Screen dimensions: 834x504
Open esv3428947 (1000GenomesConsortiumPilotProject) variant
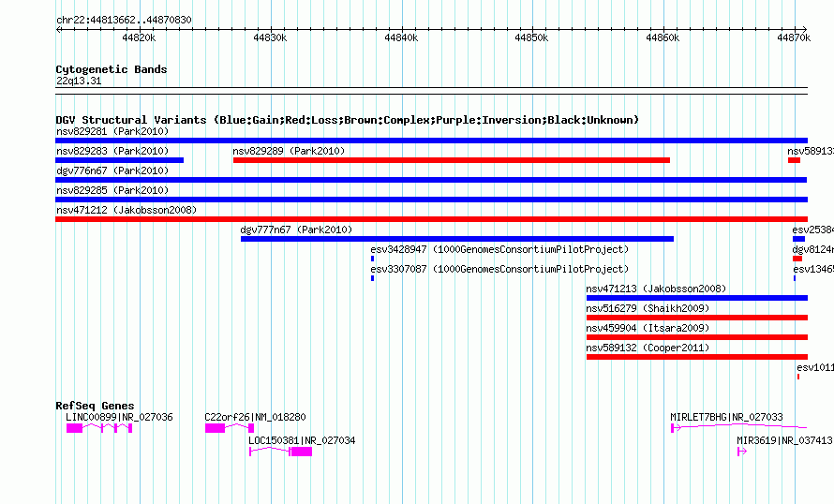point(499,249)
